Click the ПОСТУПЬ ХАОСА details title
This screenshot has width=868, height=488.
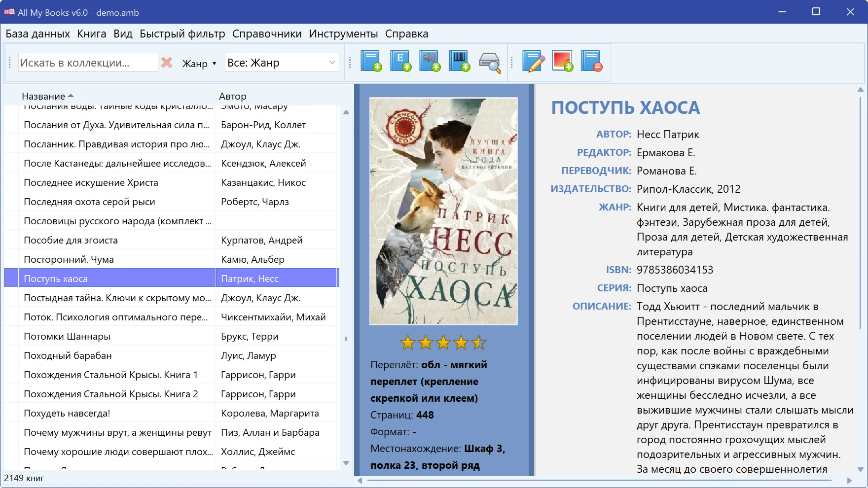[x=625, y=107]
